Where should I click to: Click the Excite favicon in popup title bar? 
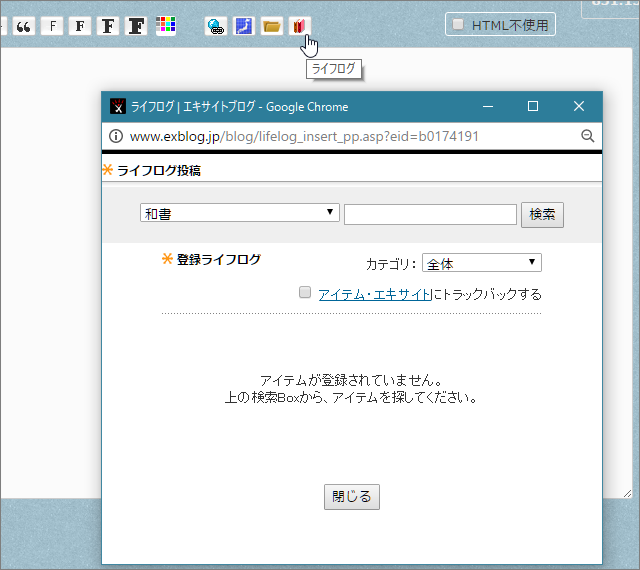[118, 107]
